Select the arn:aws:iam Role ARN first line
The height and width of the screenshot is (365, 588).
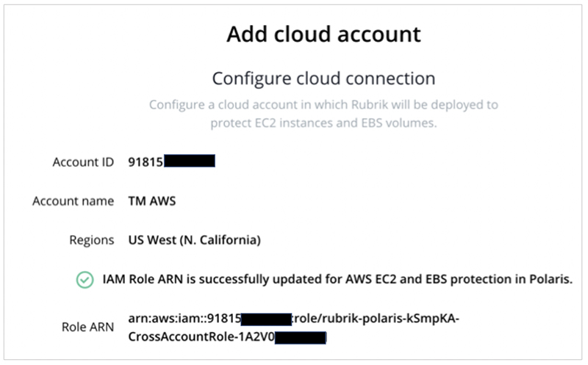click(293, 319)
